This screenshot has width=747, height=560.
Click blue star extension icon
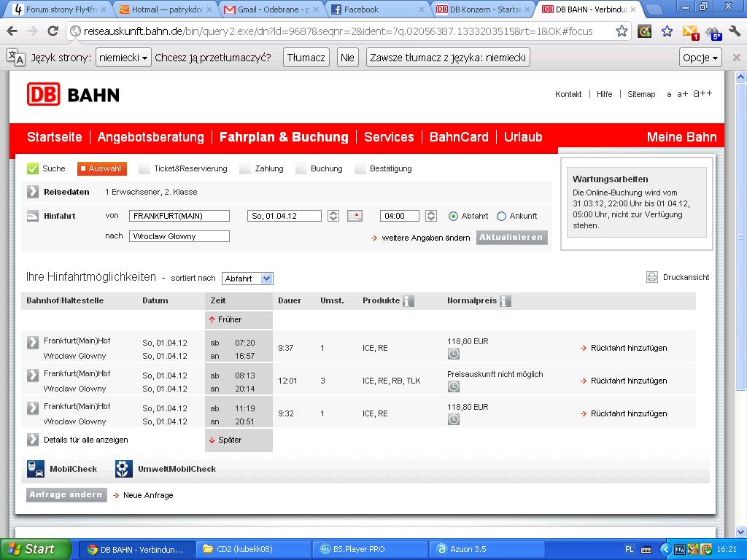(667, 31)
